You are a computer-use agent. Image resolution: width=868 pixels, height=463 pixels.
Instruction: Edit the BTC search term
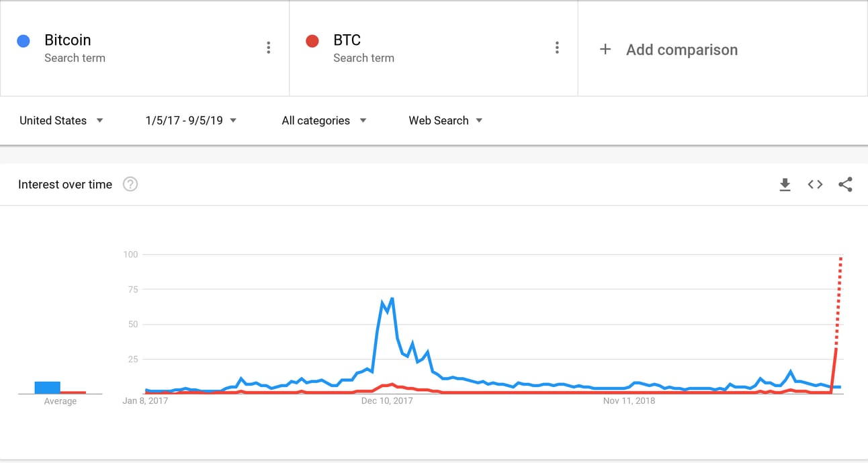[347, 40]
